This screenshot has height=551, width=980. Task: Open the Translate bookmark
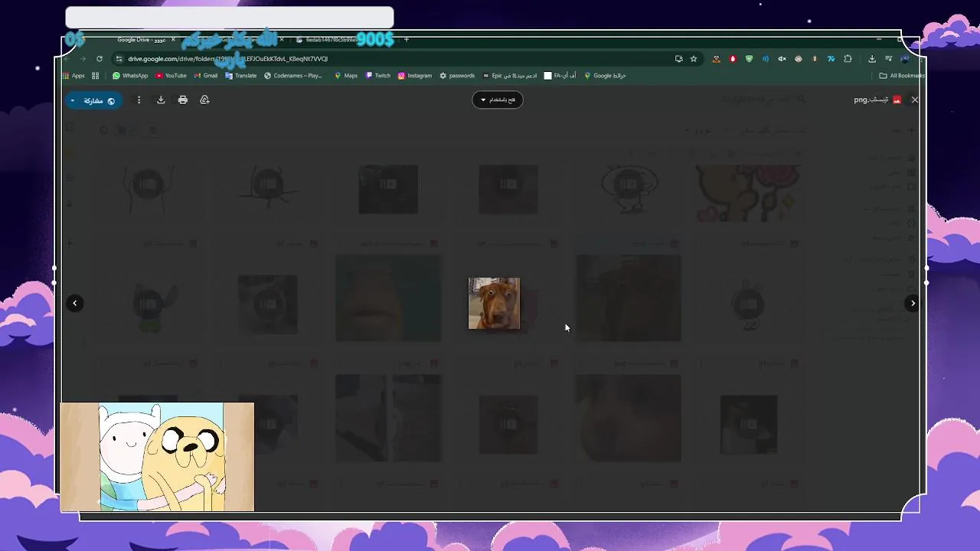(x=241, y=76)
